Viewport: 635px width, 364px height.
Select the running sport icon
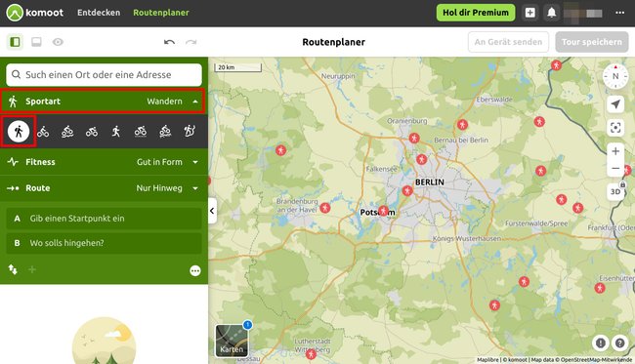tap(116, 132)
